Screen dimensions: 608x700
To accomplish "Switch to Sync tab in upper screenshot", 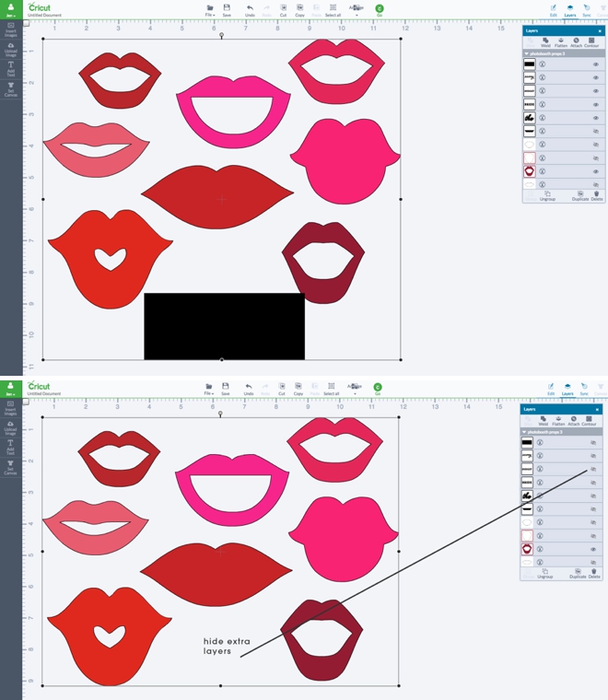I will [587, 10].
